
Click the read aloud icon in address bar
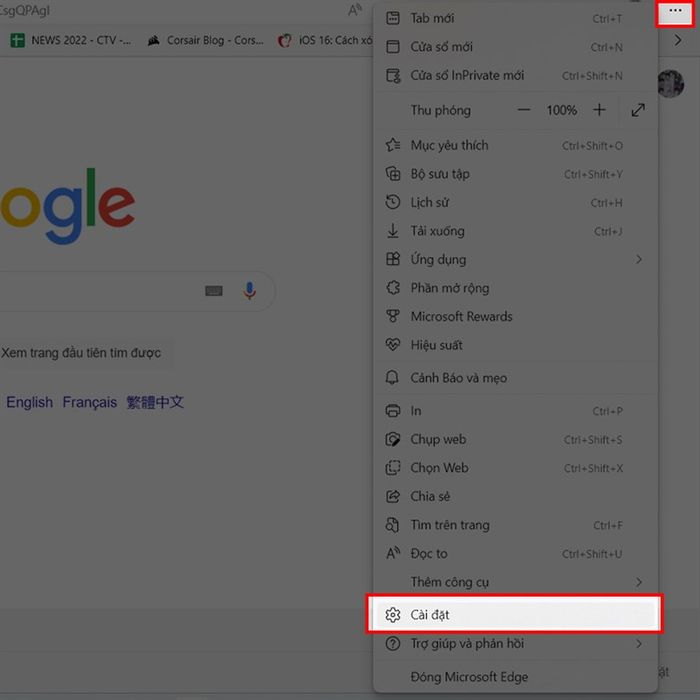click(x=355, y=10)
